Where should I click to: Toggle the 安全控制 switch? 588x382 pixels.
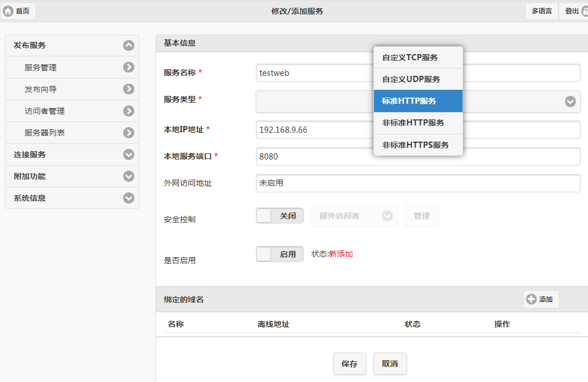point(280,216)
